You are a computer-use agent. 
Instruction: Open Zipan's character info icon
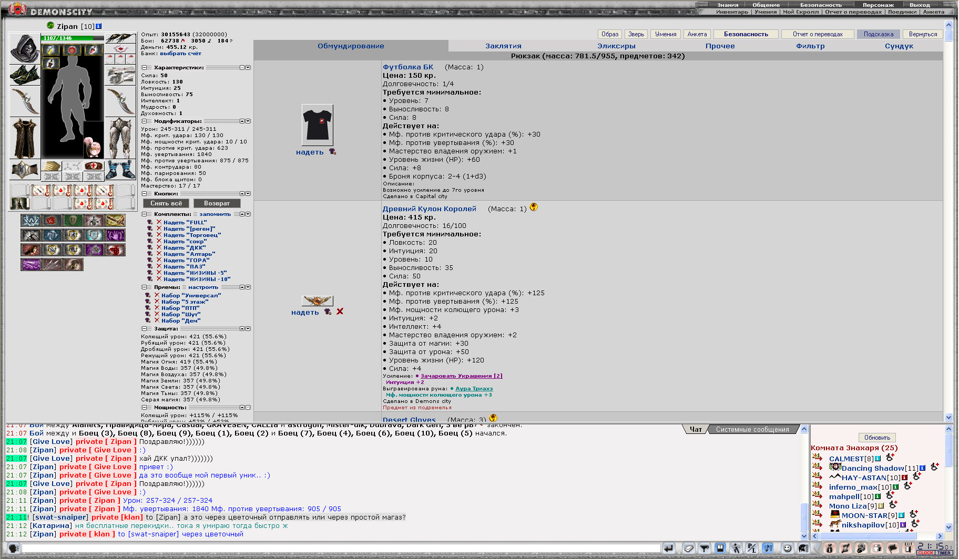coord(99,26)
